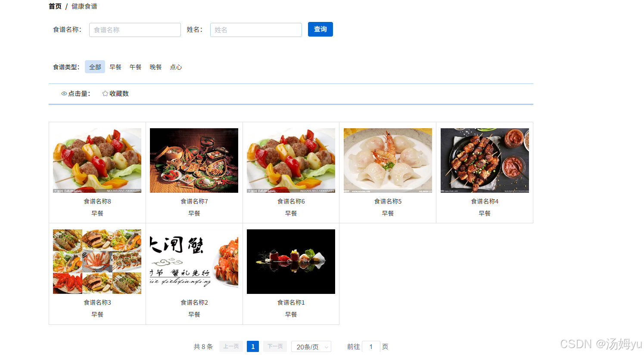Viewport: 644px width, 355px height.
Task: Click the 共 8 条 total count text
Action: point(203,346)
